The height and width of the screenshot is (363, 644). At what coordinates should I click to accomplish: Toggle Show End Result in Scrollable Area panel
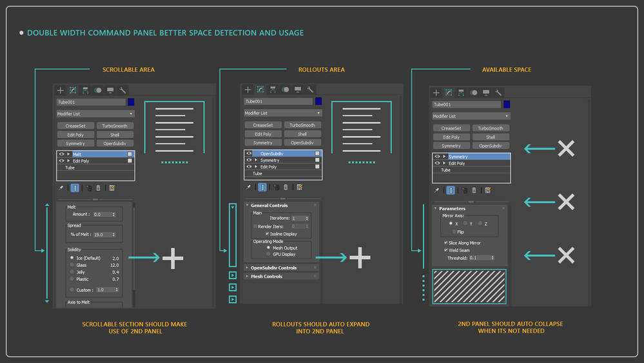(75, 188)
